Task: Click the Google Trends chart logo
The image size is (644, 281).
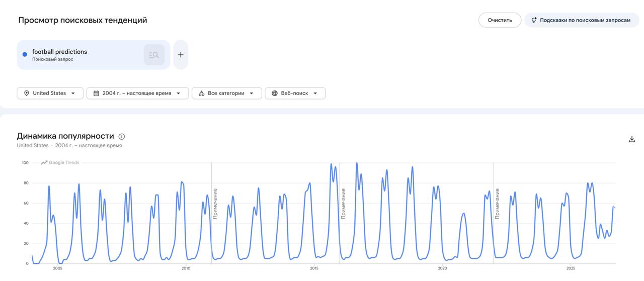Action: [x=60, y=162]
